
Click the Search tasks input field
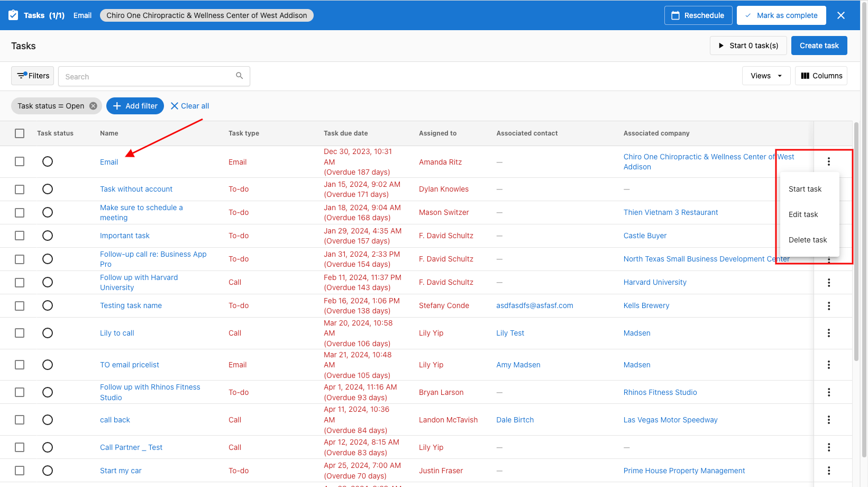tap(154, 76)
